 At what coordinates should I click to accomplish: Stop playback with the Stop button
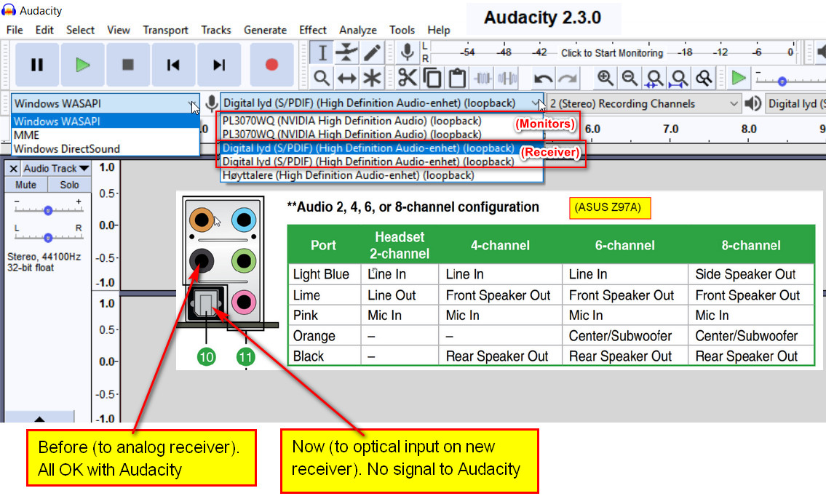point(128,65)
